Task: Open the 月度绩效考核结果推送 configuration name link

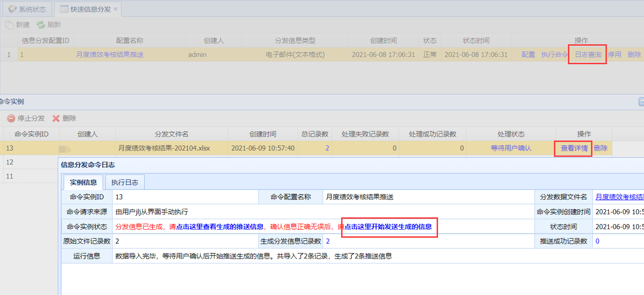Action: [110, 55]
